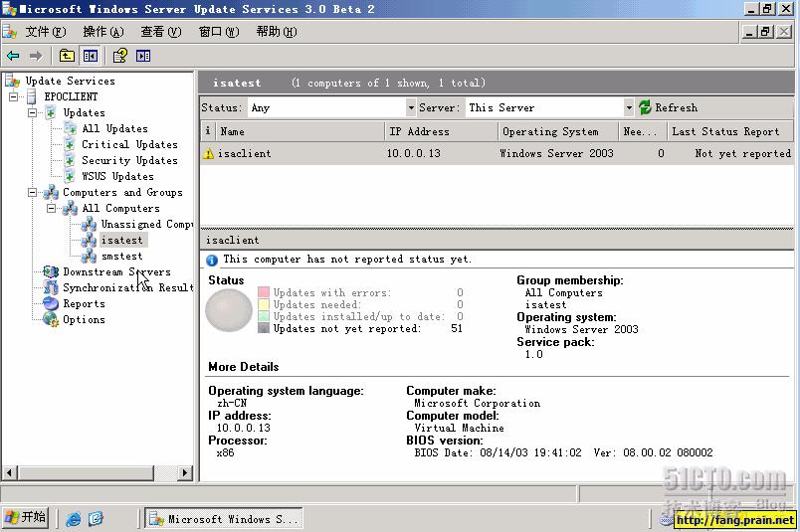Collapse the EPOCLIENT tree node
This screenshot has height=532, width=800.
(x=13, y=96)
